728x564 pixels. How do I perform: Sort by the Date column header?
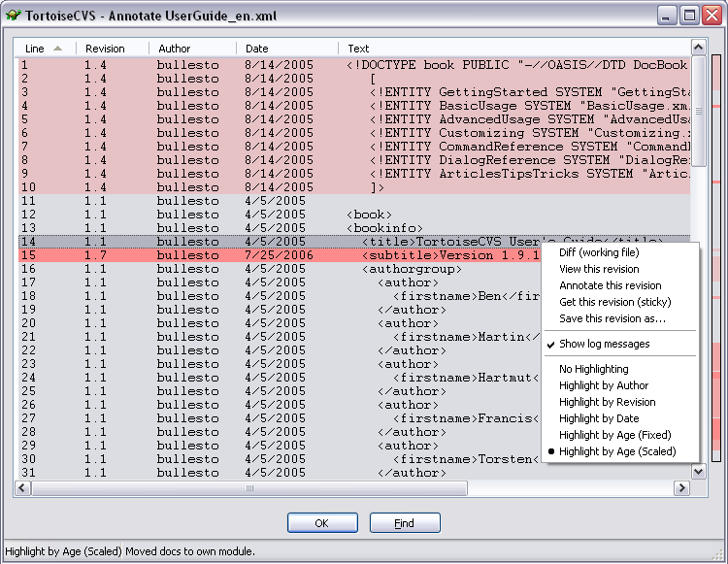pyautogui.click(x=287, y=49)
